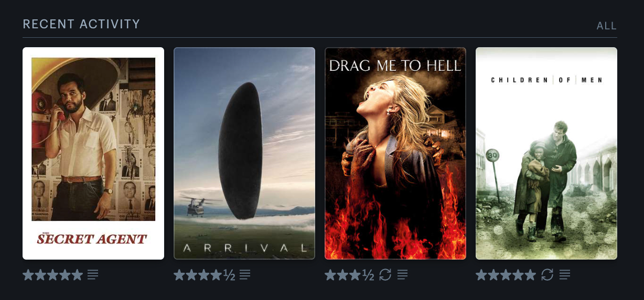Click the half-star symbol in Arrival's rating
The image size is (644, 300).
click(229, 275)
